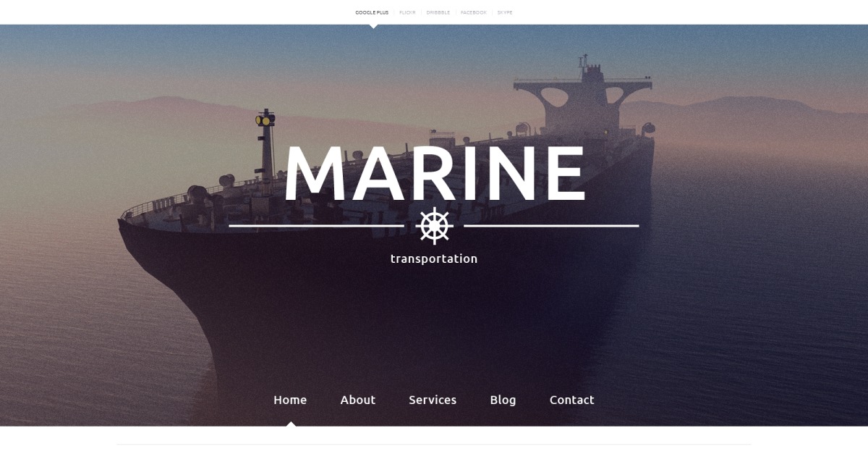
Task: Click the white line left of helm icon
Action: [x=317, y=226]
